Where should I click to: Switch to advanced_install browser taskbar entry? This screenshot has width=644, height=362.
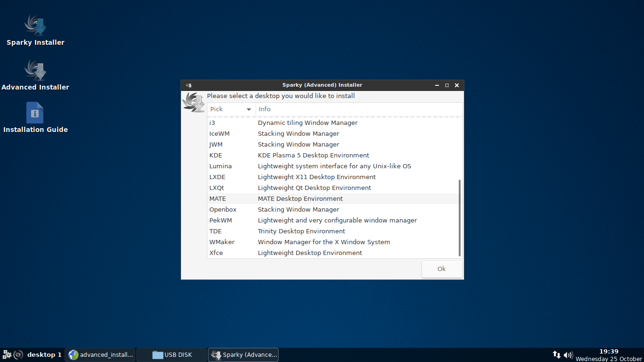pos(100,354)
